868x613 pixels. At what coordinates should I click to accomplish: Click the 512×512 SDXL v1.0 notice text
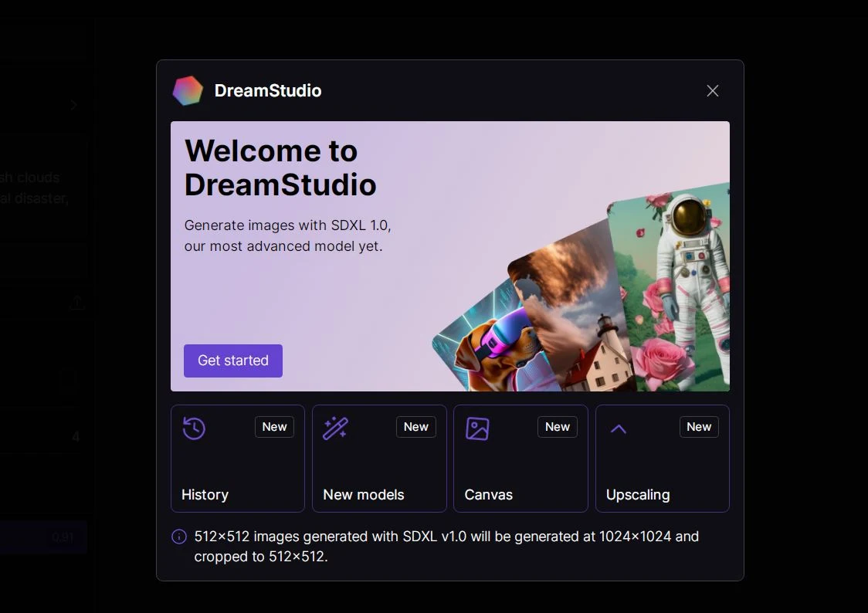coord(446,547)
